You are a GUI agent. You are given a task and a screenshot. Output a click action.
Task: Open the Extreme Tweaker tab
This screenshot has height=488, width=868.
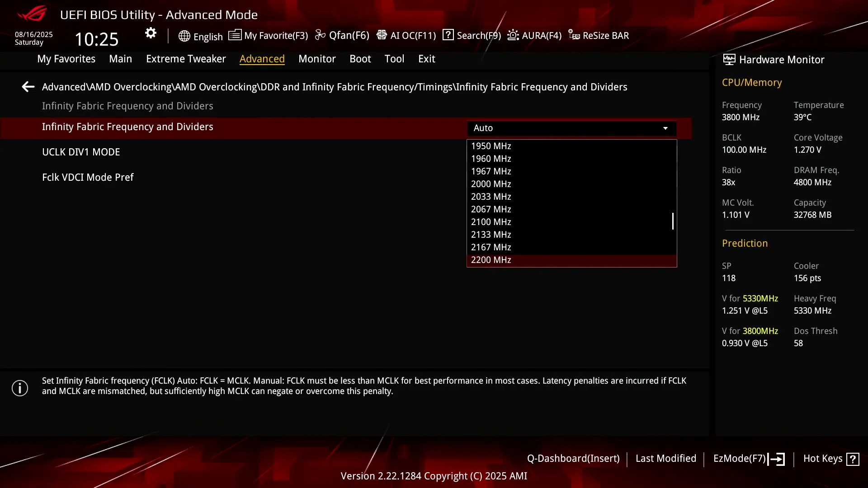pos(186,59)
